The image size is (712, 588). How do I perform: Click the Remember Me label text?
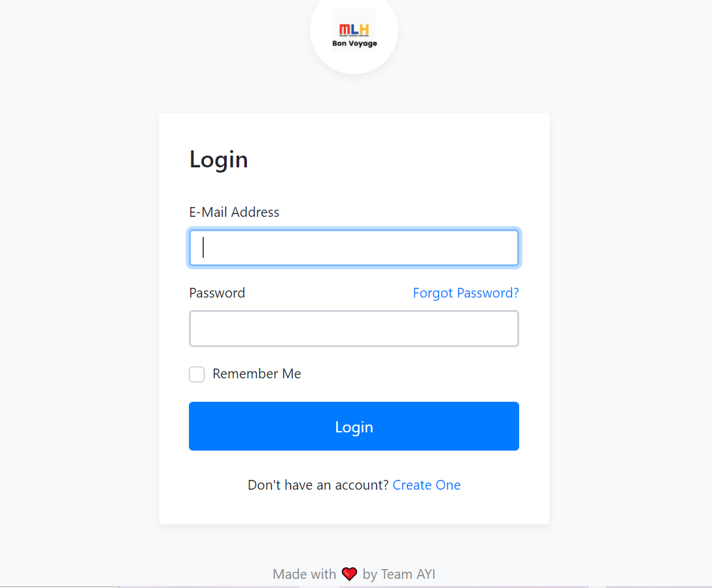[x=257, y=374]
